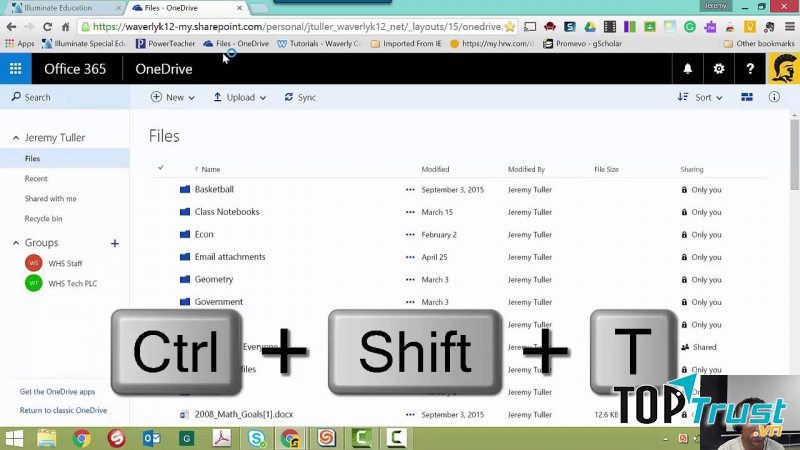
Task: Open the Class Notebooks folder
Action: tap(227, 212)
